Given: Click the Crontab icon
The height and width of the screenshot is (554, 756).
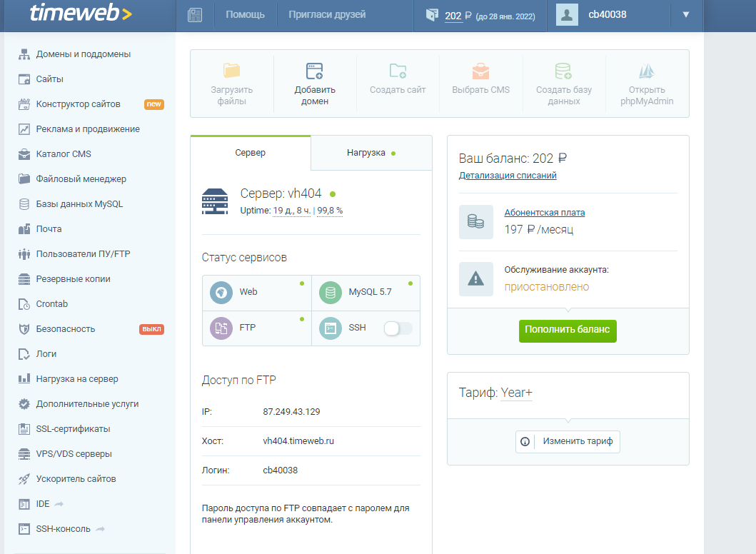Looking at the screenshot, I should 24,304.
